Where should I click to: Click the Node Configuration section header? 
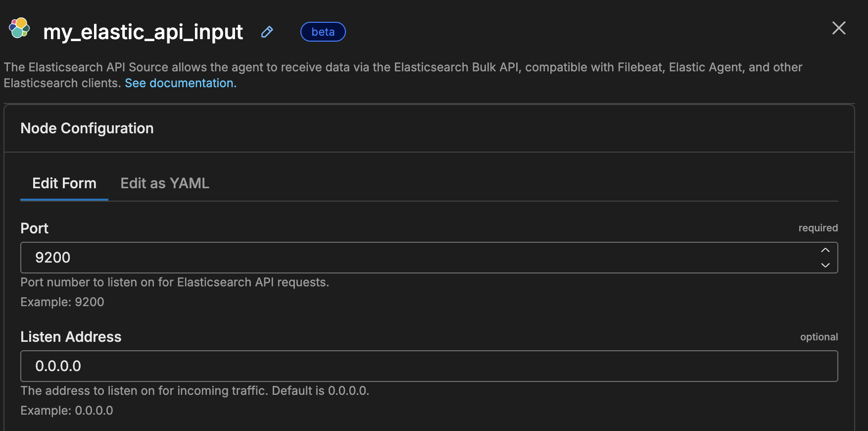click(x=87, y=128)
